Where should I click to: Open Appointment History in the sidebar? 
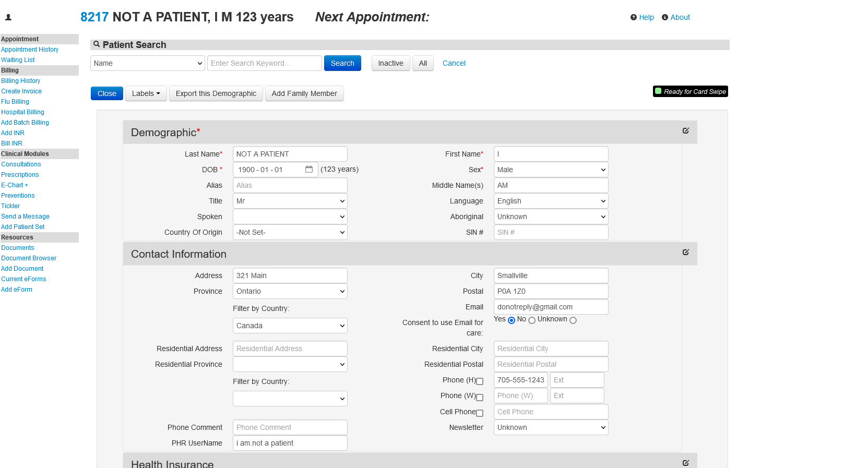pos(30,50)
